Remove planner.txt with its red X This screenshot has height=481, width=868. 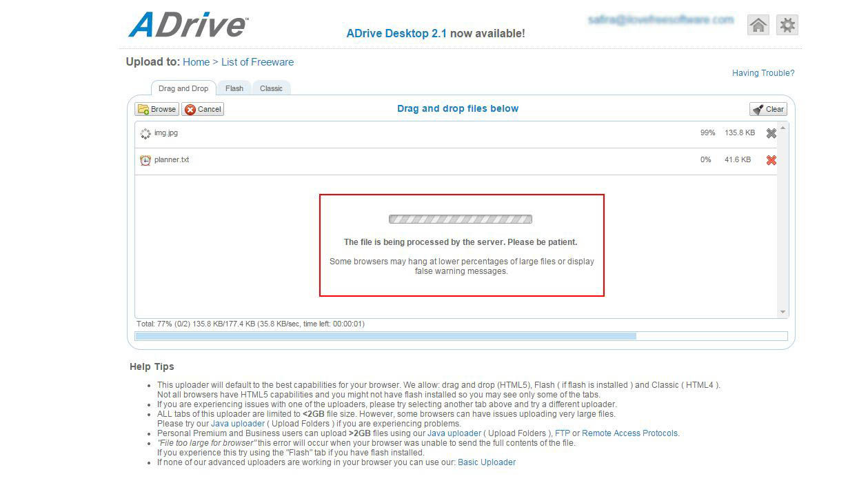771,160
